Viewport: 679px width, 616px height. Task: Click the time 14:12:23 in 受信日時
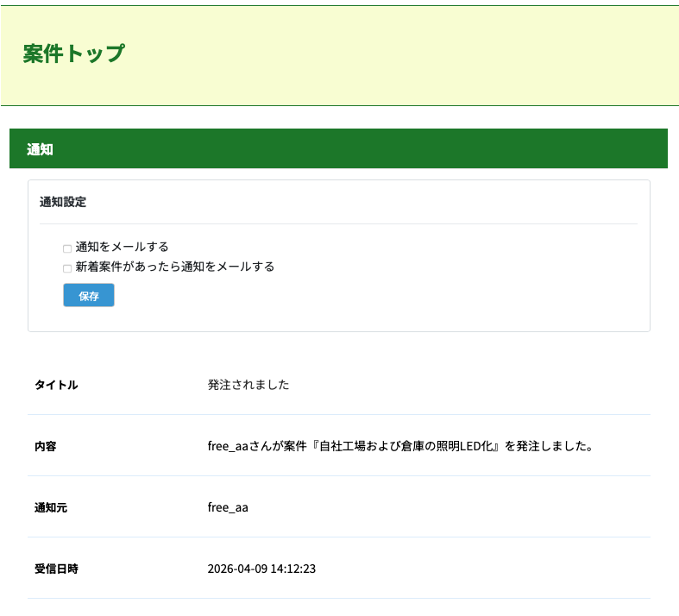(293, 569)
